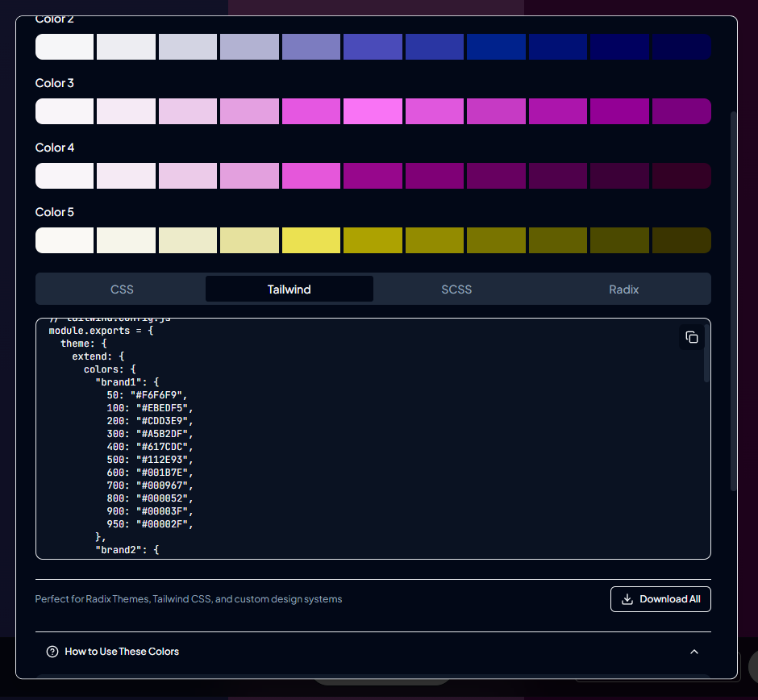Select the darkest olive swatch in Color 5
The image size is (758, 700).
pos(681,240)
